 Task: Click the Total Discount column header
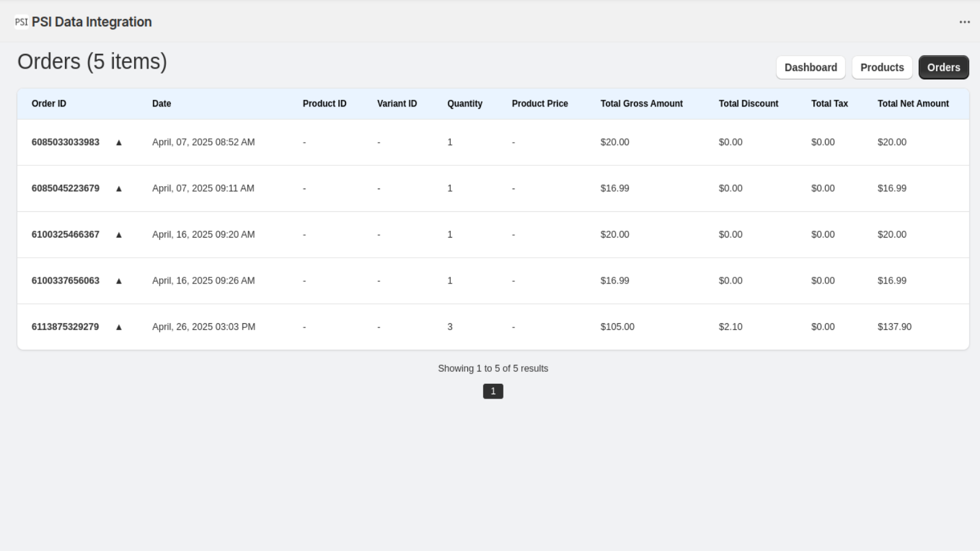click(748, 103)
